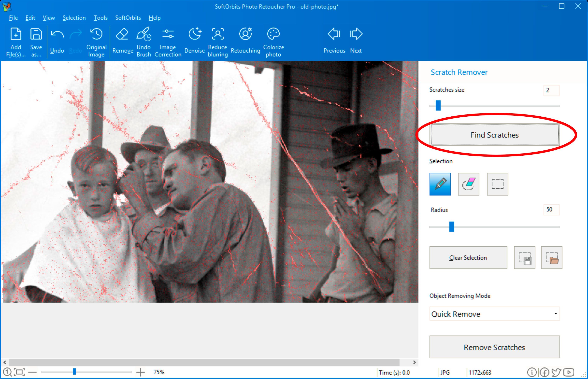The image size is (588, 379).
Task: Select the lasso selection icon
Action: [x=468, y=184]
